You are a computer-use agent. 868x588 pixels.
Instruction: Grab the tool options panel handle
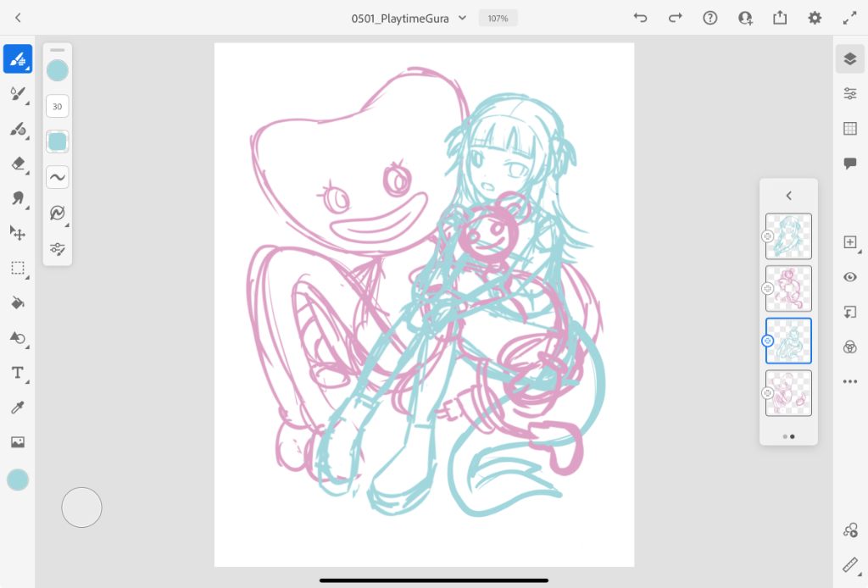click(58, 50)
